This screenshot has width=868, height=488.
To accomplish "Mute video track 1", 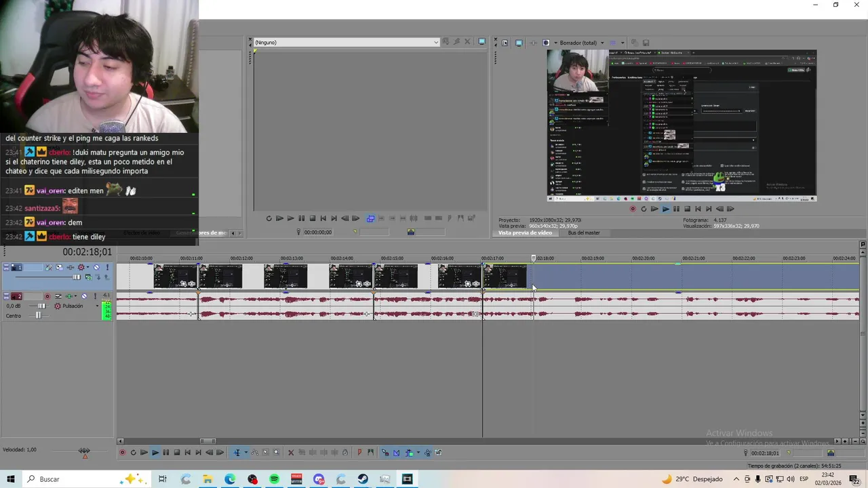I will pos(96,267).
